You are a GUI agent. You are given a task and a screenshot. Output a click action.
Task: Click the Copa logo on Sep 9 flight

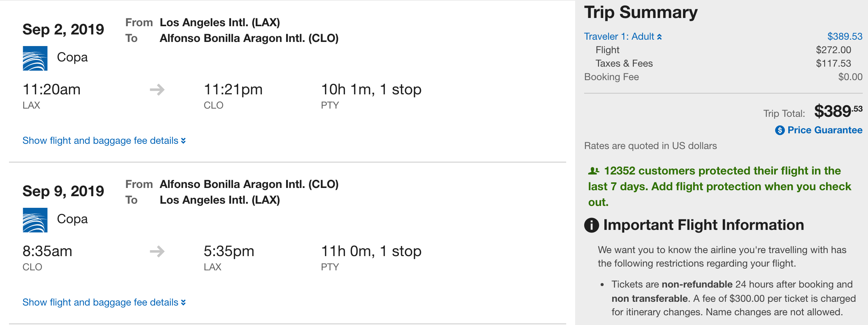pyautogui.click(x=35, y=220)
